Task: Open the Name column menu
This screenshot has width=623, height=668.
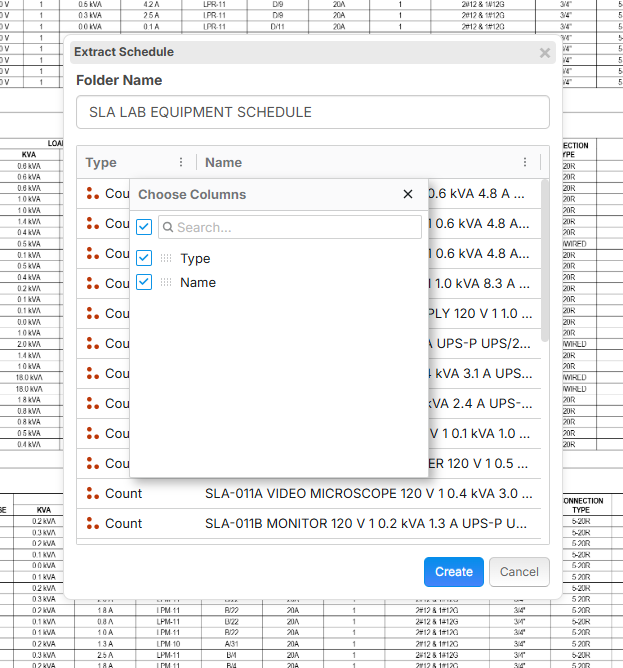Action: pyautogui.click(x=525, y=162)
